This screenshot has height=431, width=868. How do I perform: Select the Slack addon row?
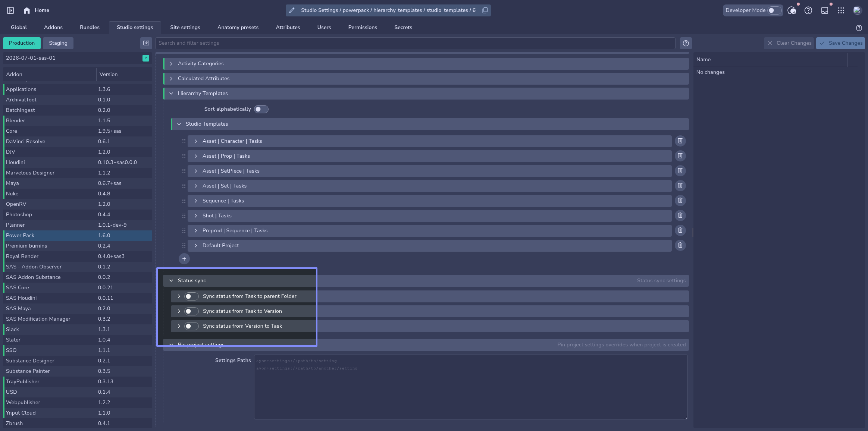click(78, 330)
